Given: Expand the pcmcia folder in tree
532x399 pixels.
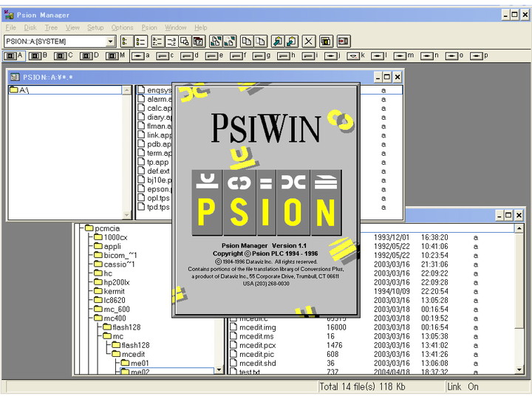Looking at the screenshot, I should point(103,228).
